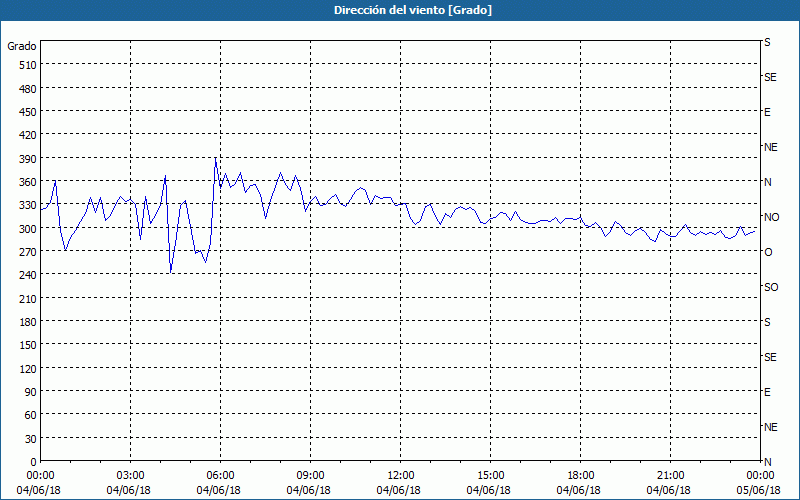Select the 300 degree axis value
The width and height of the screenshot is (800, 500).
point(29,229)
